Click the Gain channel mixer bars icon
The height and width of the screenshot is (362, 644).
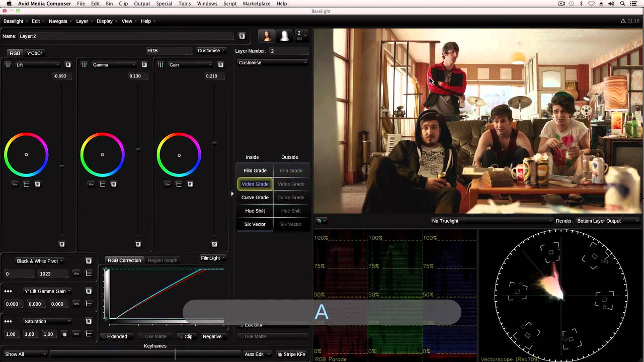(x=160, y=65)
